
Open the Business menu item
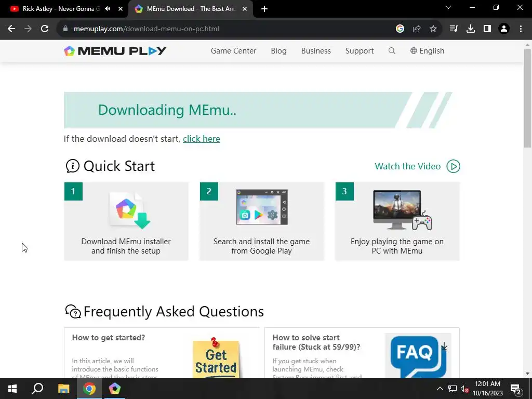(316, 51)
